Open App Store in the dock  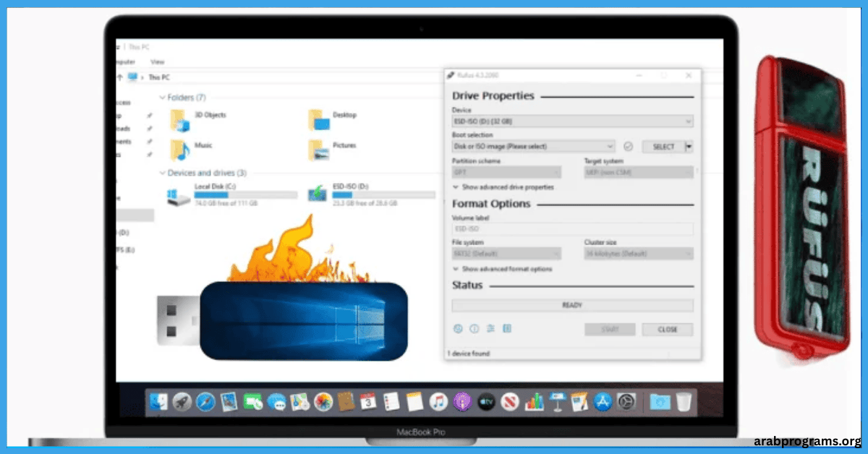tap(603, 402)
